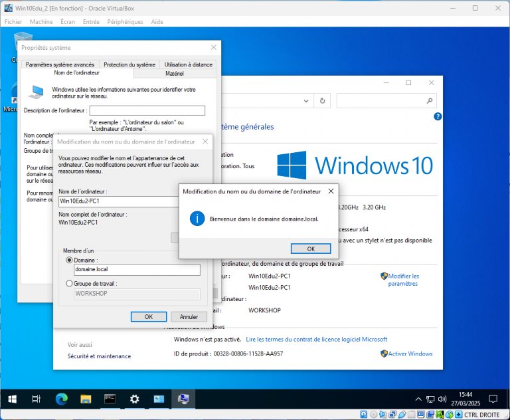Launch Microsoft Edge from the taskbar
The width and height of the screenshot is (510, 420).
click(x=61, y=399)
